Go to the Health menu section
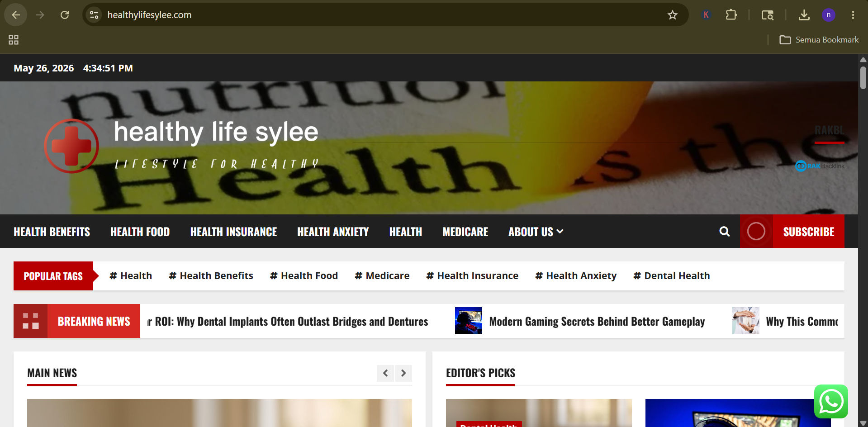The width and height of the screenshot is (868, 427). [406, 232]
